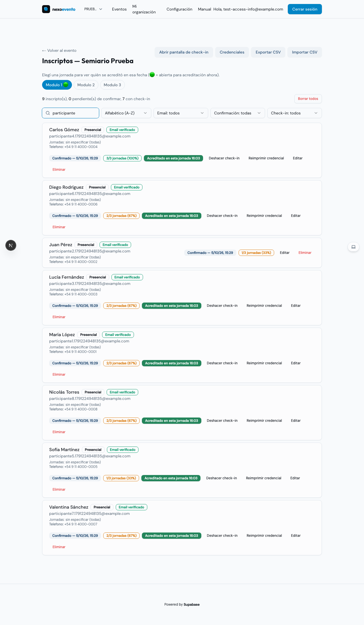Screen dimensions: 364x625
Task: Click Carlos Gómez's 3/3 jornadas (100%) badge
Action: [x=122, y=158]
